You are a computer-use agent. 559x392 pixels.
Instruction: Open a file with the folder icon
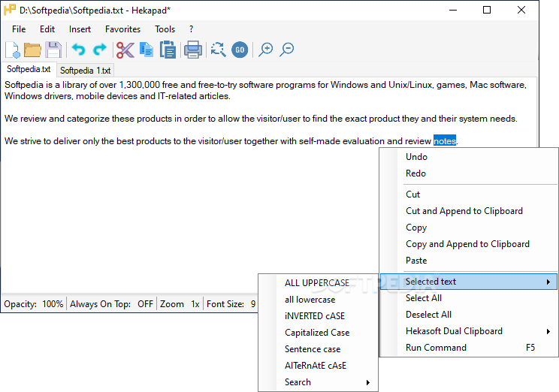coord(32,50)
